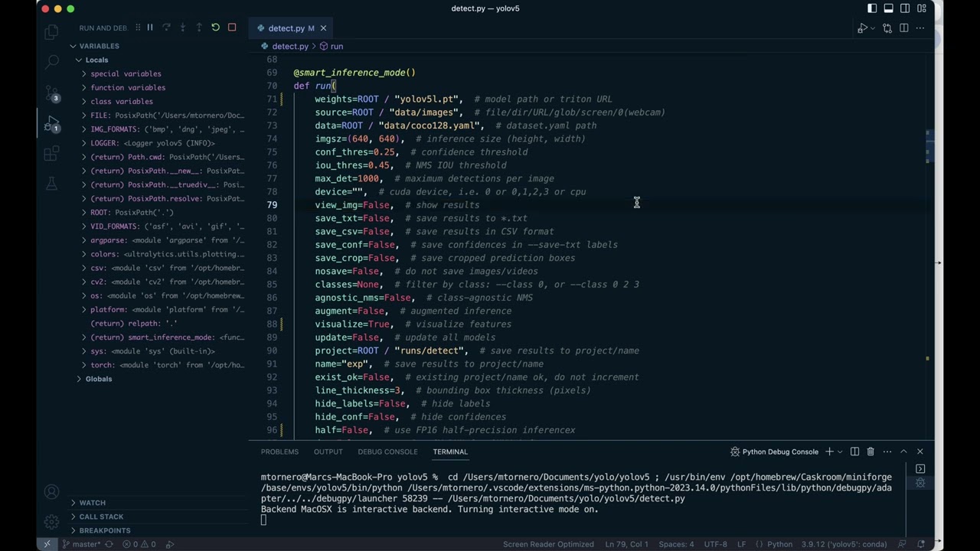
Task: Click the Step Into debug button
Action: (x=182, y=28)
